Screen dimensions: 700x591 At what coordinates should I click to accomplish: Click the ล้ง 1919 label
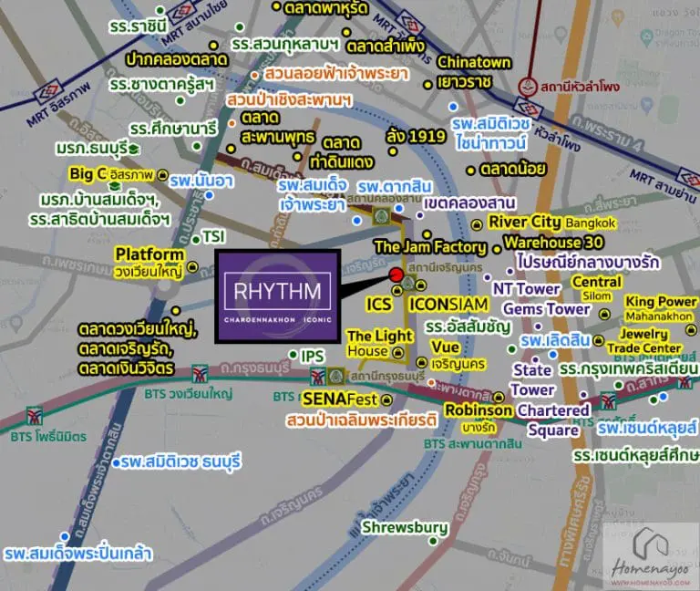click(x=416, y=137)
